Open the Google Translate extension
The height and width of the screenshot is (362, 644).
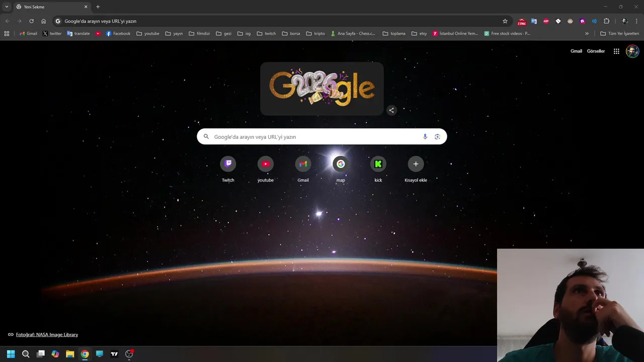coord(534,21)
